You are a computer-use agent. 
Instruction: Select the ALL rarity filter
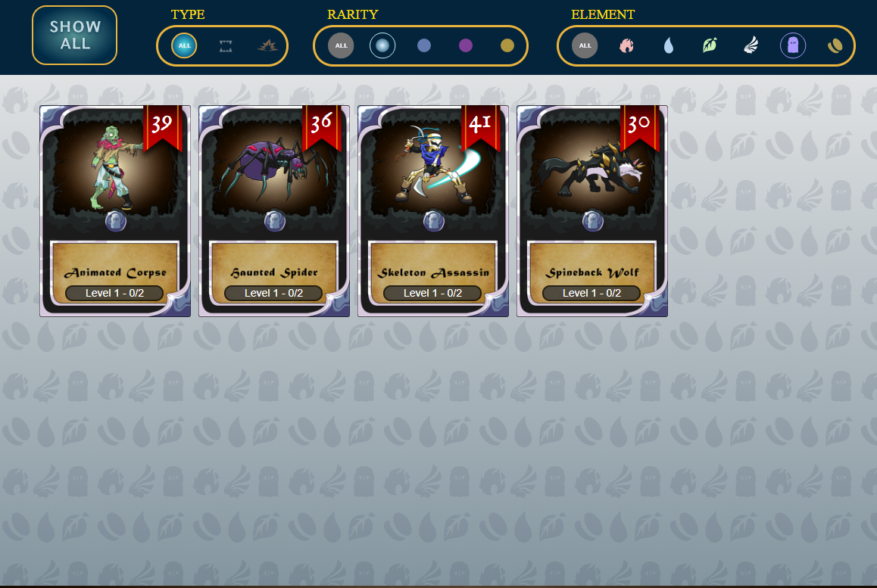click(x=341, y=46)
